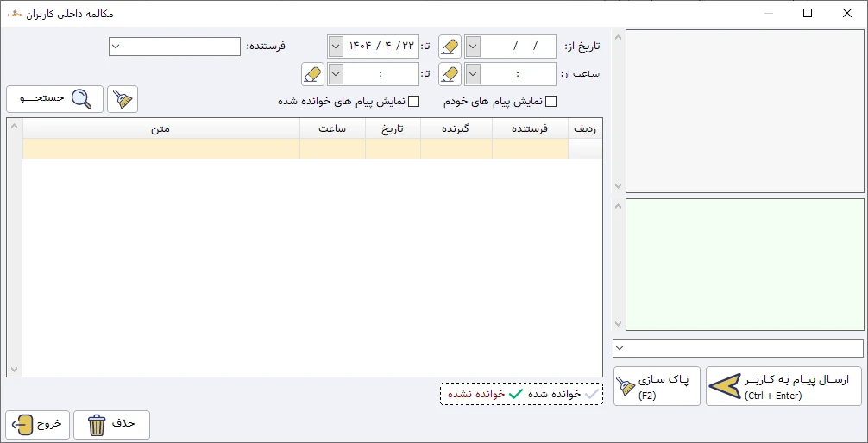Click the حذف delete button
This screenshot has height=443, width=868.
(x=112, y=425)
